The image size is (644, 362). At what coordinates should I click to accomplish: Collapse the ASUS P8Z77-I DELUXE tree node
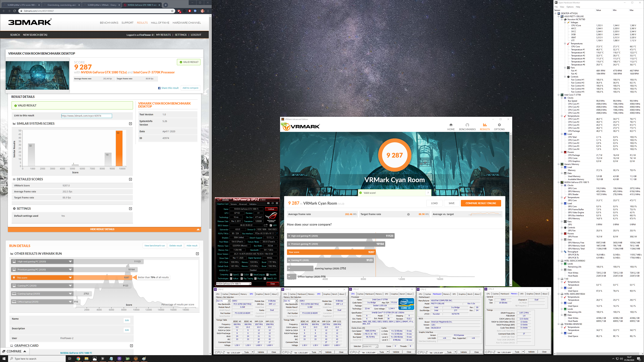(558, 16)
